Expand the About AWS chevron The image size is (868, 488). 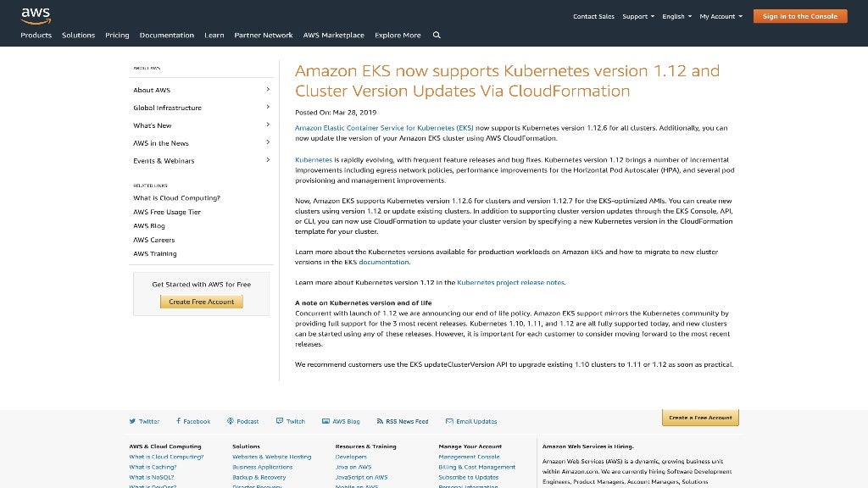[x=268, y=89]
